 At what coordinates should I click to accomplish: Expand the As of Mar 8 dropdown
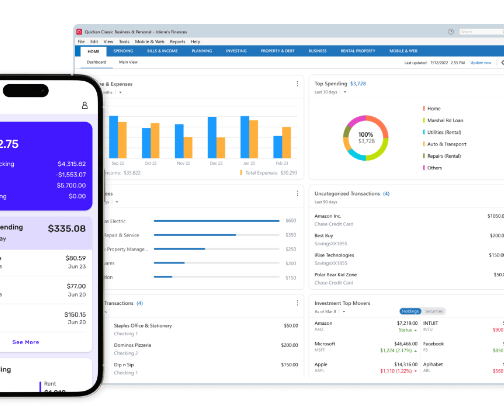coord(344,312)
